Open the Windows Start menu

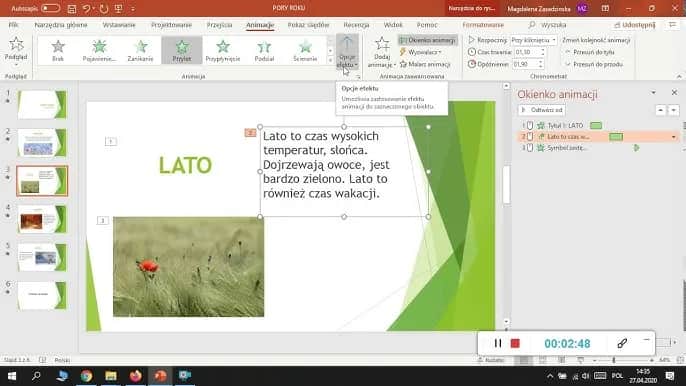pyautogui.click(x=12, y=376)
